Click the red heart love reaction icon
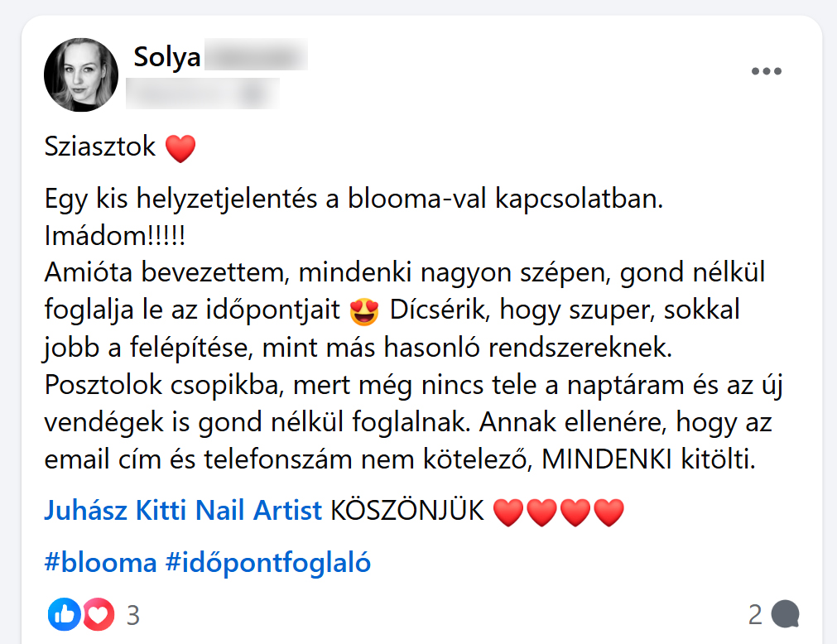 tap(99, 615)
